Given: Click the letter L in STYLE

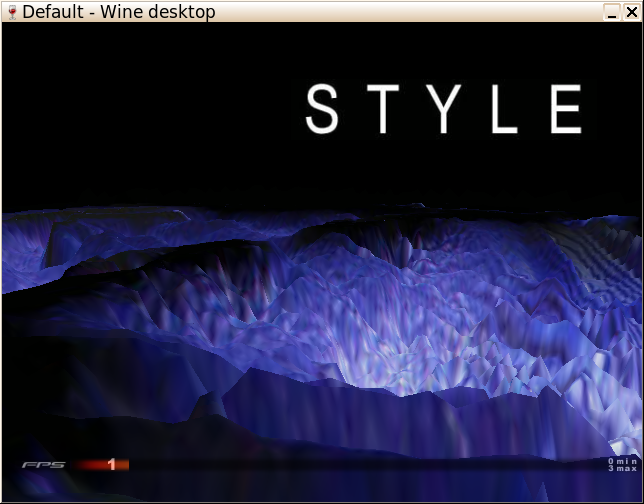Looking at the screenshot, I should pos(506,109).
